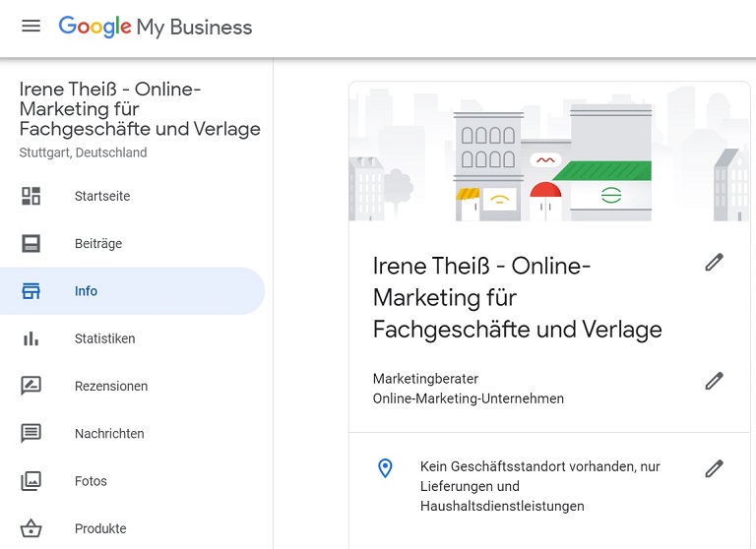Click the Fotos gallery icon

(31, 481)
